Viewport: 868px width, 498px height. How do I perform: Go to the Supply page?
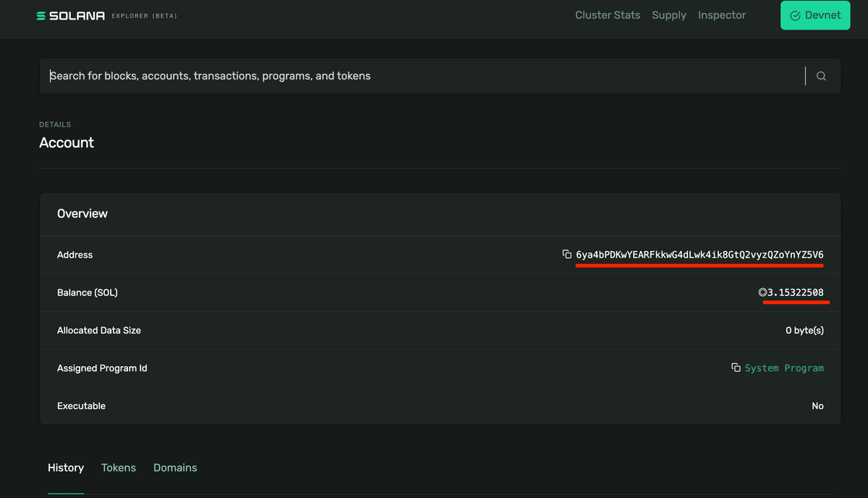click(669, 15)
